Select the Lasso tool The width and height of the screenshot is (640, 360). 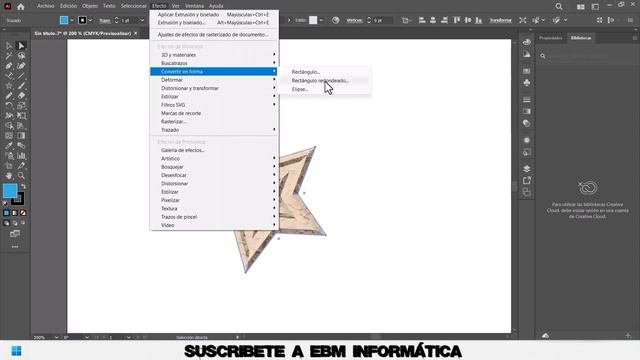coord(21,56)
